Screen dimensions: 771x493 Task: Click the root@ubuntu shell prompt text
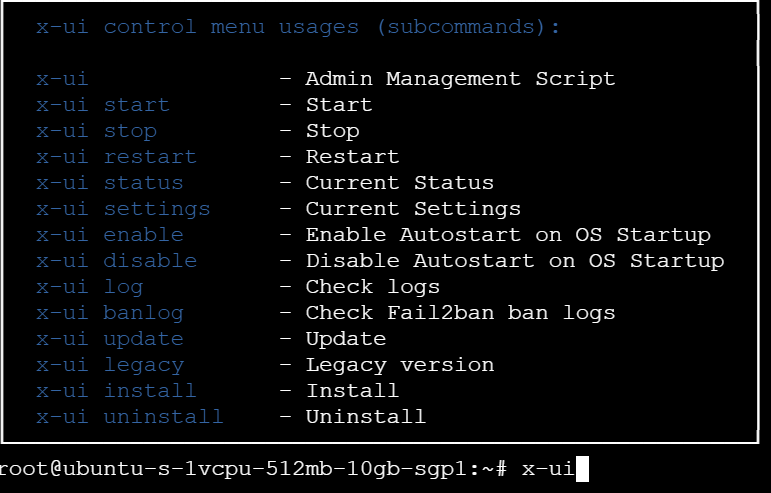pyautogui.click(x=253, y=469)
